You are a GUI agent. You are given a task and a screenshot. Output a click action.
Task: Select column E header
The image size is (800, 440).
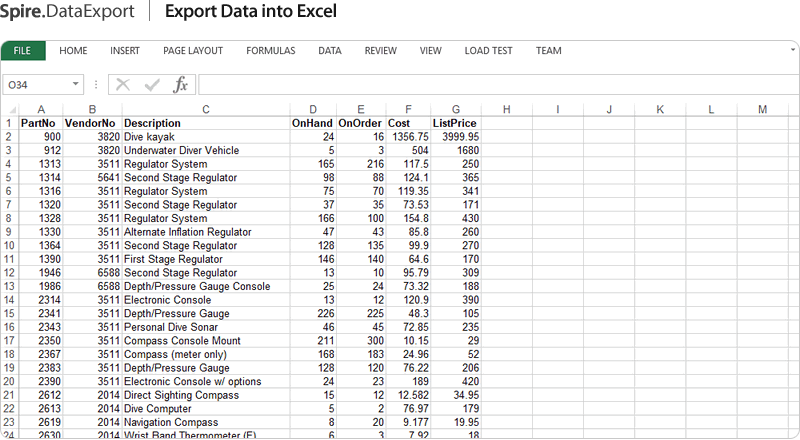(x=361, y=109)
